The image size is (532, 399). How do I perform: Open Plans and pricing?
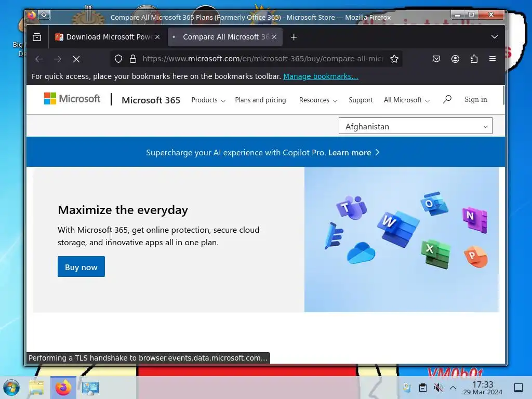261,100
